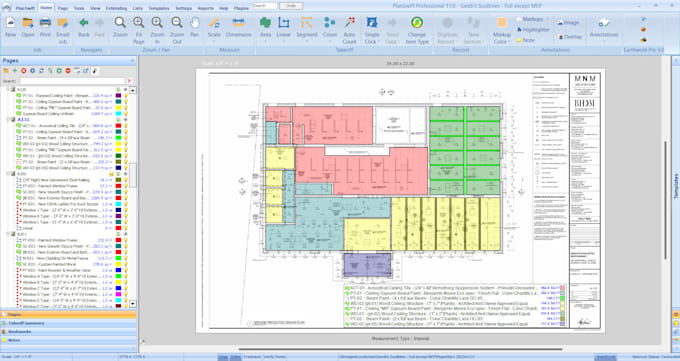
Task: Click the PlanSwift application logo button
Action: point(6,7)
